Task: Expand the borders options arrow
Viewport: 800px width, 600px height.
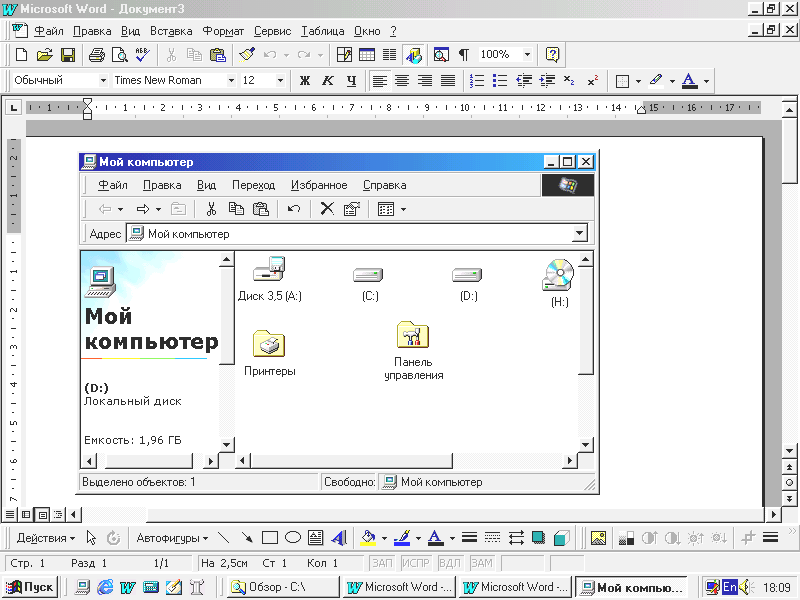Action: point(638,81)
